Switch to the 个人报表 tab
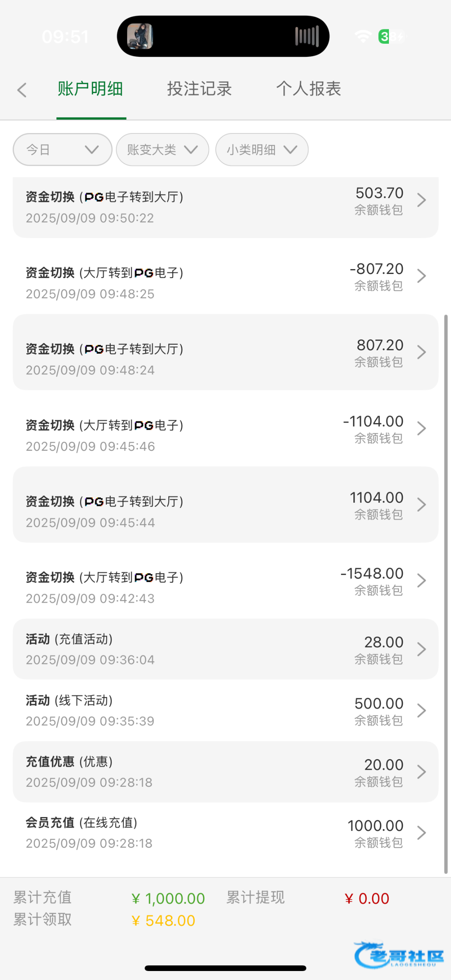Image resolution: width=451 pixels, height=980 pixels. coord(308,89)
